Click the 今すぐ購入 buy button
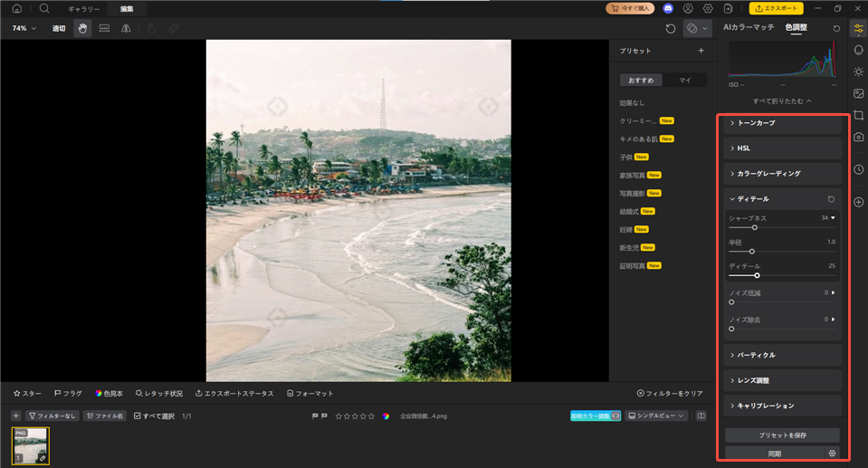The image size is (868, 468). pyautogui.click(x=630, y=8)
